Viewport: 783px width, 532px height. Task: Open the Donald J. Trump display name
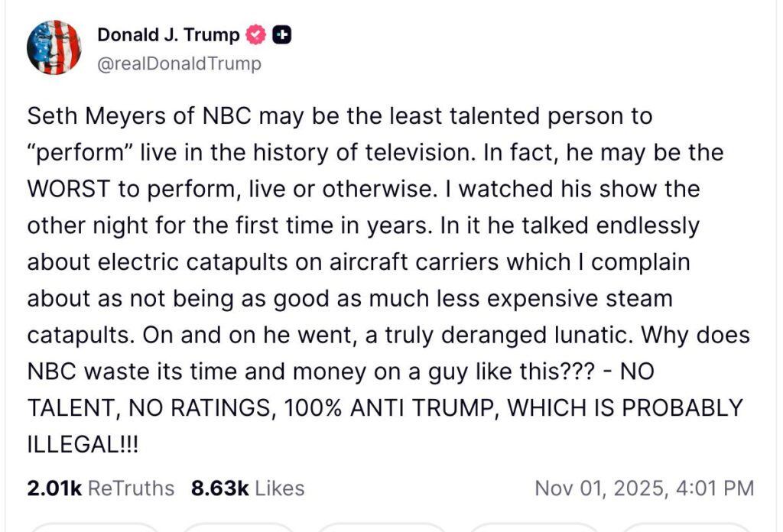[168, 35]
